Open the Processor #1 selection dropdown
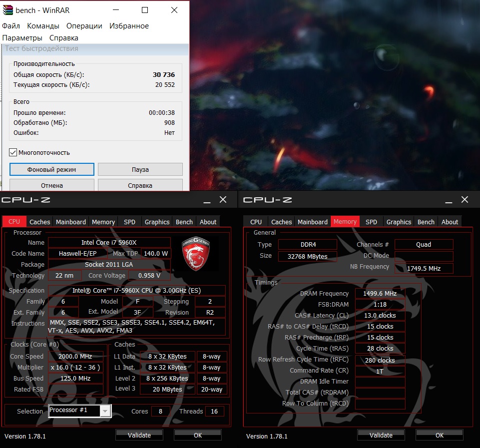The width and height of the screenshot is (480, 448). point(105,411)
